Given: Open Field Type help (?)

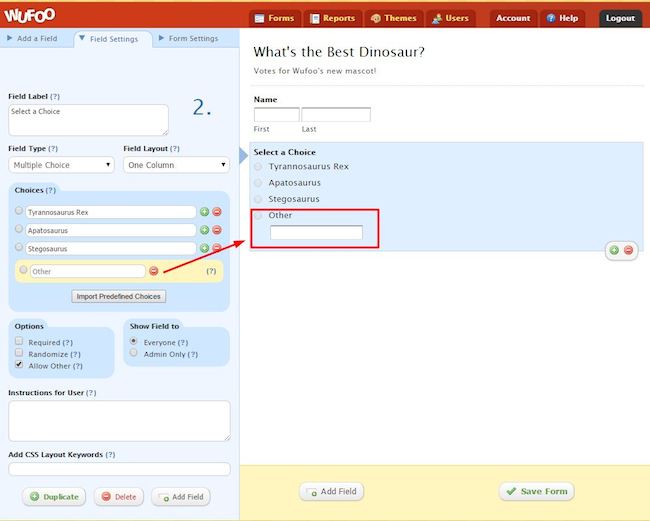Looking at the screenshot, I should (53, 148).
